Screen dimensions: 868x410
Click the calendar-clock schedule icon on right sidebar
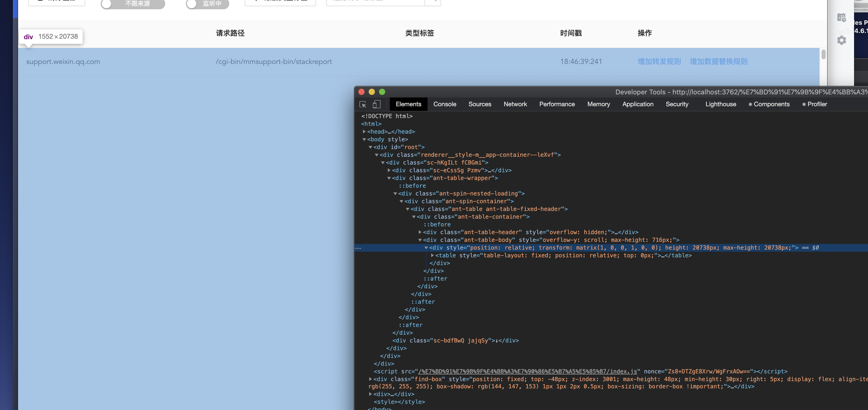point(841,17)
